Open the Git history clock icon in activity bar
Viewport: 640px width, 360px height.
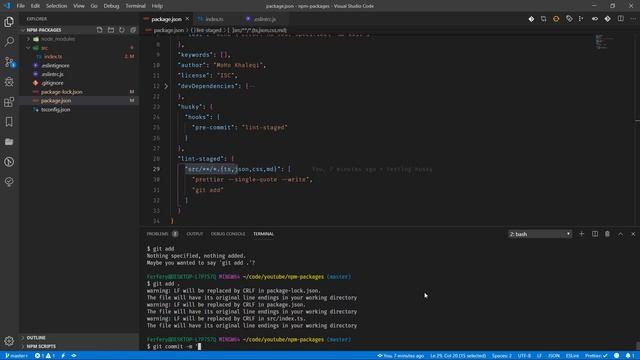(9, 162)
